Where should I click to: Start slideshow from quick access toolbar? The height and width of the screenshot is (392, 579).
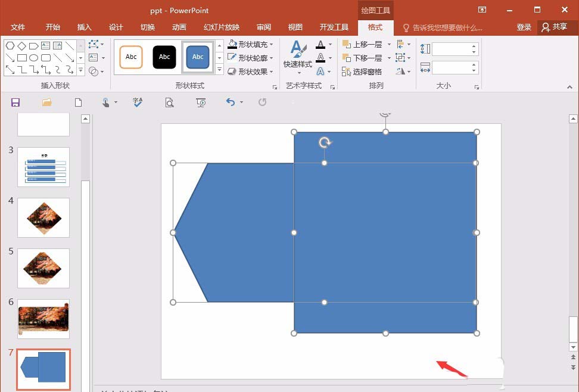[x=201, y=102]
